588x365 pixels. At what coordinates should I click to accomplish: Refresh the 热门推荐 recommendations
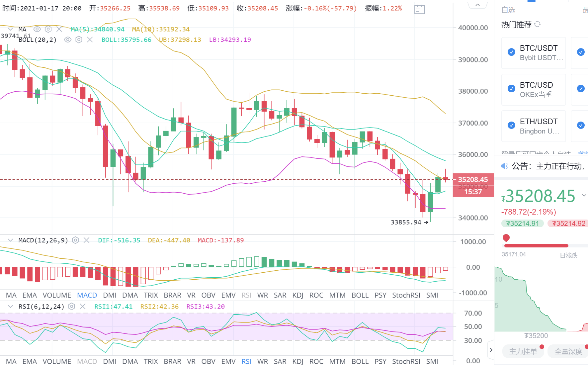(x=538, y=24)
